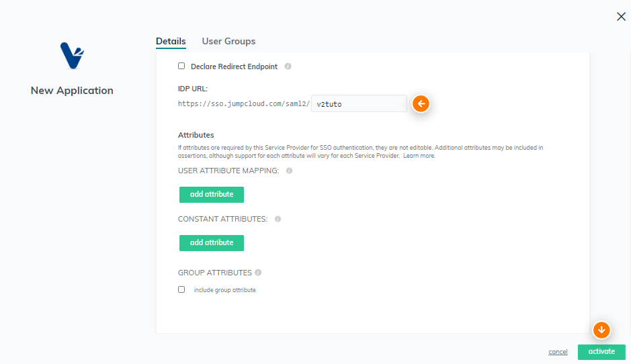Click info icon next to Declare Redirect Endpoint
The width and height of the screenshot is (631, 364).
coord(288,66)
